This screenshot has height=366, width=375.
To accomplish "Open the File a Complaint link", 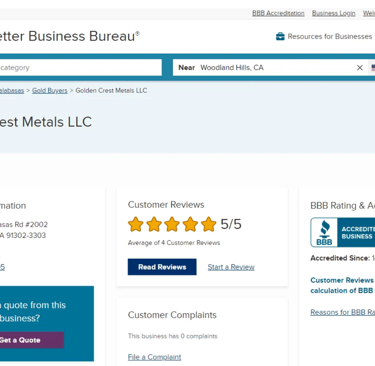I will [154, 357].
